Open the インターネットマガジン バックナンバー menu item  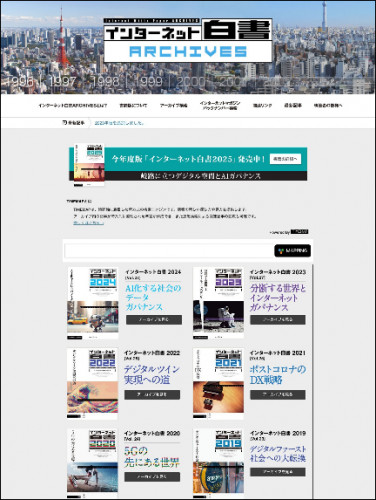coord(220,106)
